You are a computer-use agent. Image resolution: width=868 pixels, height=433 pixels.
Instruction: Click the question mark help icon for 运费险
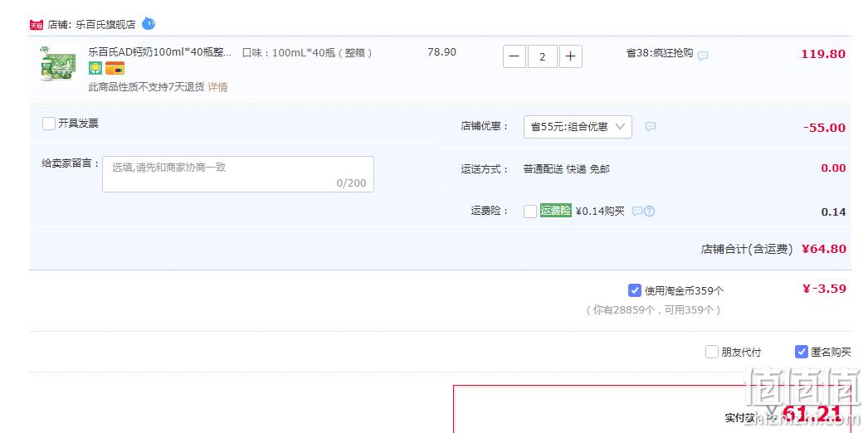pos(649,212)
